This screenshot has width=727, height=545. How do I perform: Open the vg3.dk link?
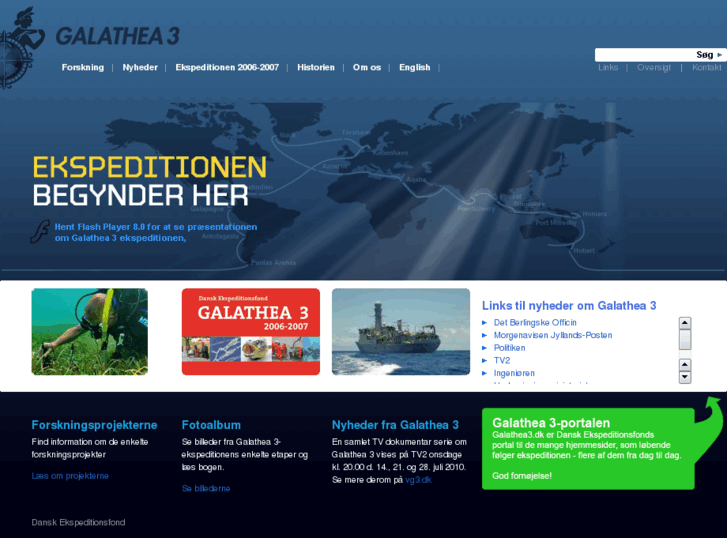(418, 480)
